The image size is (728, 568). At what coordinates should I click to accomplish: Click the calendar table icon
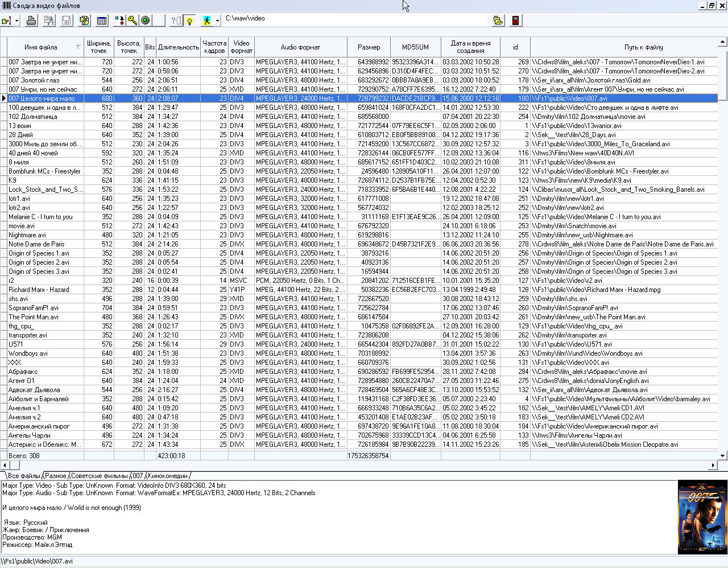pyautogui.click(x=102, y=20)
